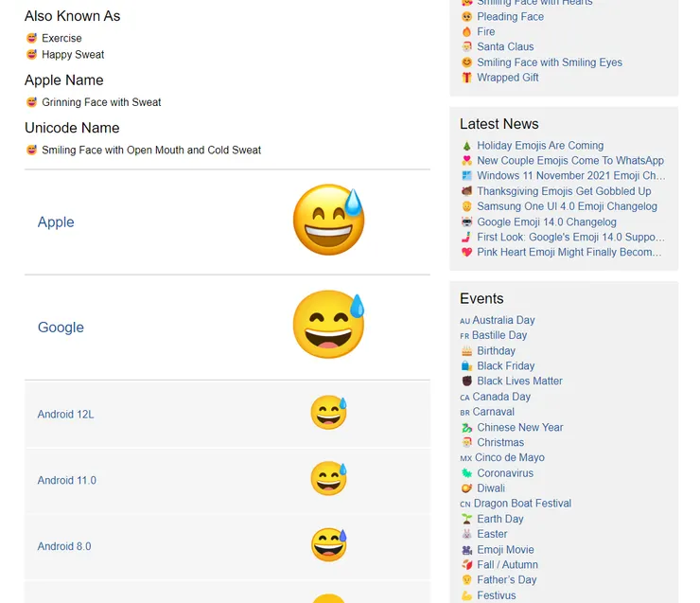
Task: Read Holiday Emojis Are Coming article
Action: pyautogui.click(x=540, y=146)
